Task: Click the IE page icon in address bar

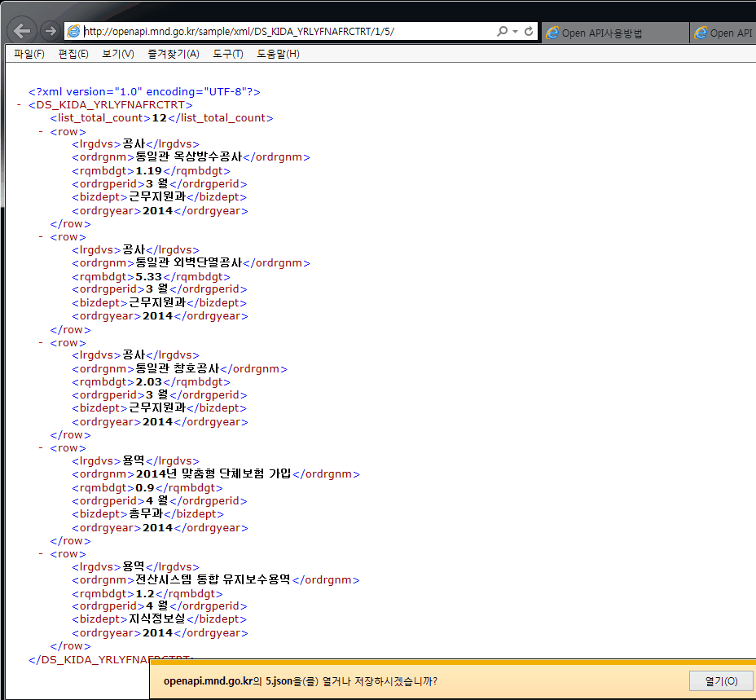Action: 74,31
